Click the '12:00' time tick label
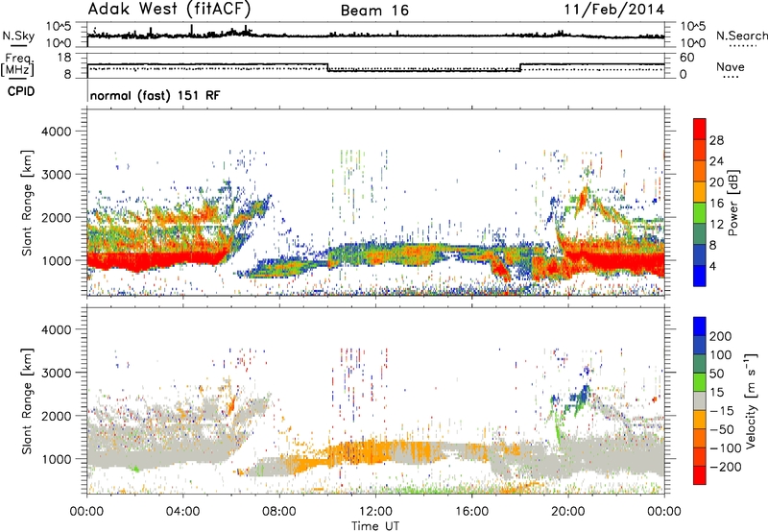Viewport: 768px width, 532px height. pyautogui.click(x=375, y=512)
